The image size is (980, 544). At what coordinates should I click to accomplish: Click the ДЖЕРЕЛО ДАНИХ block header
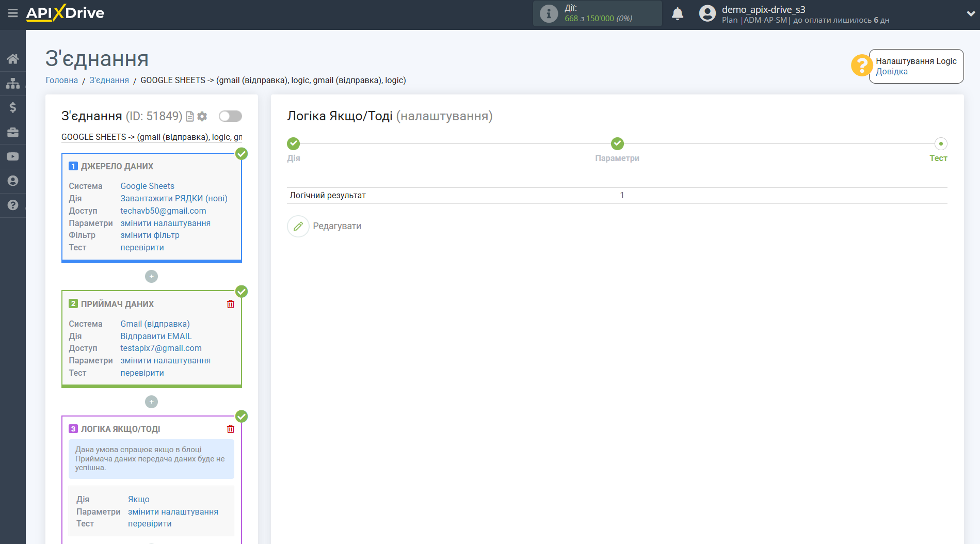pyautogui.click(x=117, y=166)
